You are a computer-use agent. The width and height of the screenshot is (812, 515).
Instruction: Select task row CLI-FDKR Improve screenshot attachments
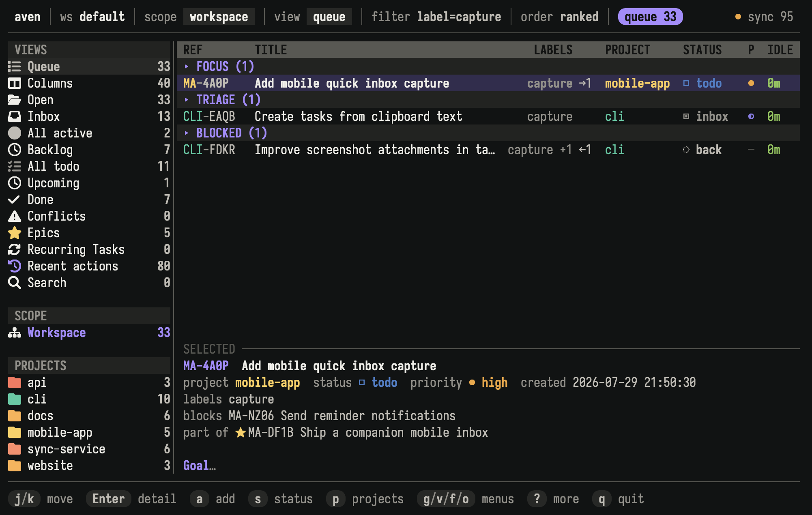point(488,150)
